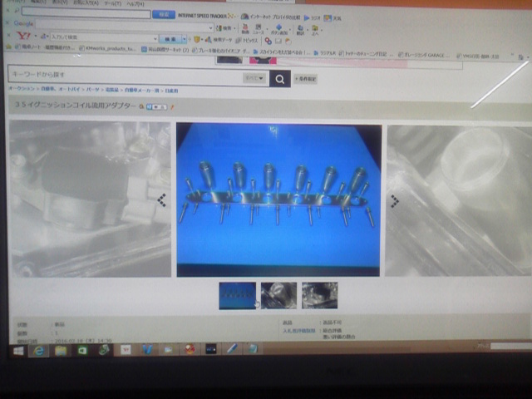Open the お気に入り(A) menu

coord(86,2)
